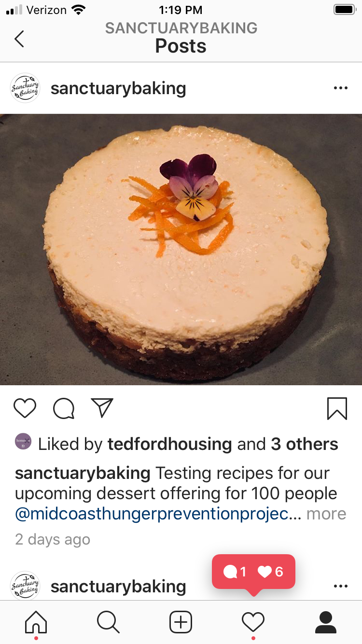The width and height of the screenshot is (362, 644).
Task: Tap the sanctuarybaking username above the cheesecake photo
Action: 118,88
